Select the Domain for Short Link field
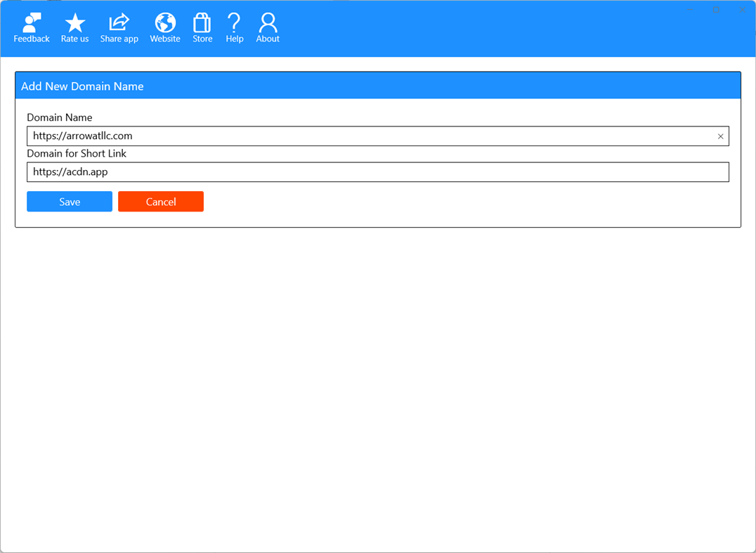The image size is (756, 553). tap(351, 171)
